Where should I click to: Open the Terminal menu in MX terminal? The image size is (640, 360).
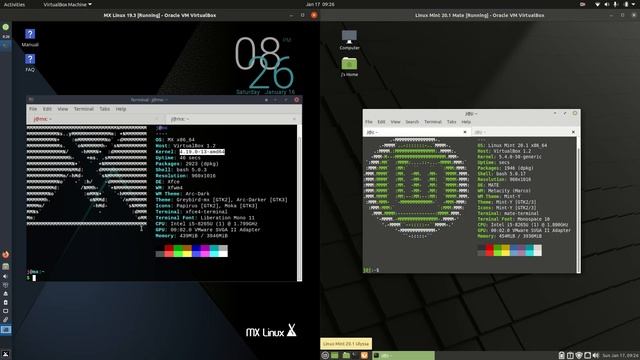tap(84, 109)
